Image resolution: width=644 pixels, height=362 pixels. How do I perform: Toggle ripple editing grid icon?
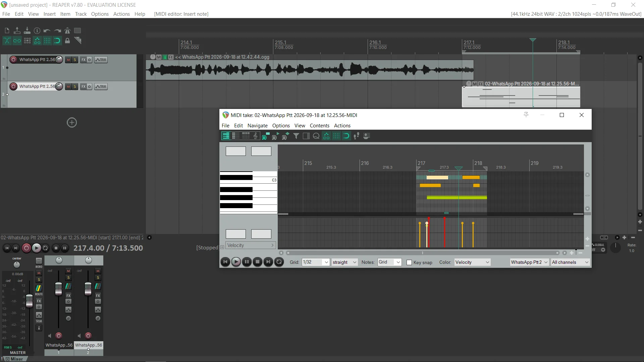coord(27,41)
